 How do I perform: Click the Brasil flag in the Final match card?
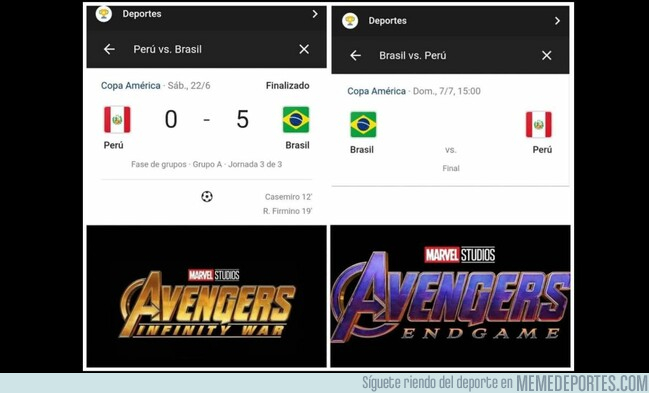(x=363, y=124)
